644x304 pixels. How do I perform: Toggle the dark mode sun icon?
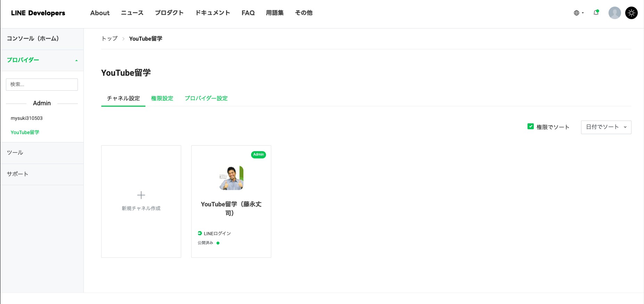pos(631,13)
